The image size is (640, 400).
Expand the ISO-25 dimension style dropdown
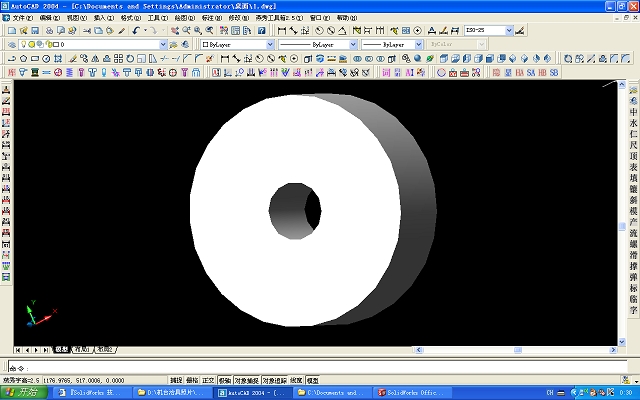tap(509, 31)
